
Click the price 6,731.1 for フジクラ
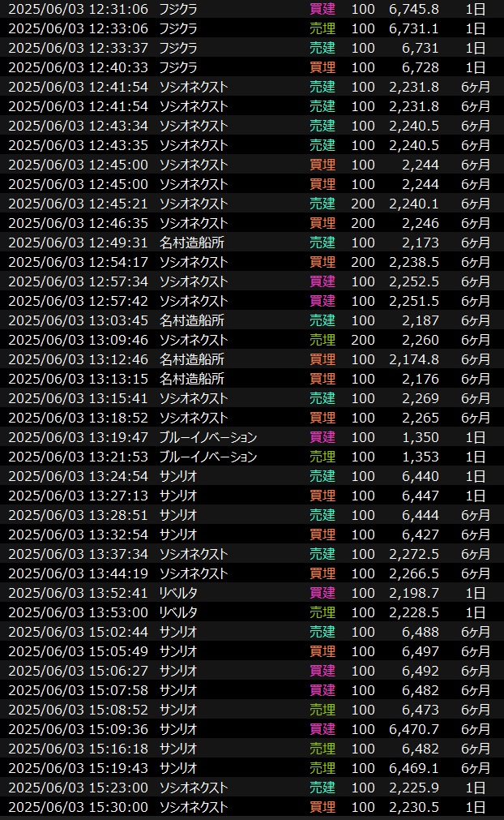coord(413,28)
